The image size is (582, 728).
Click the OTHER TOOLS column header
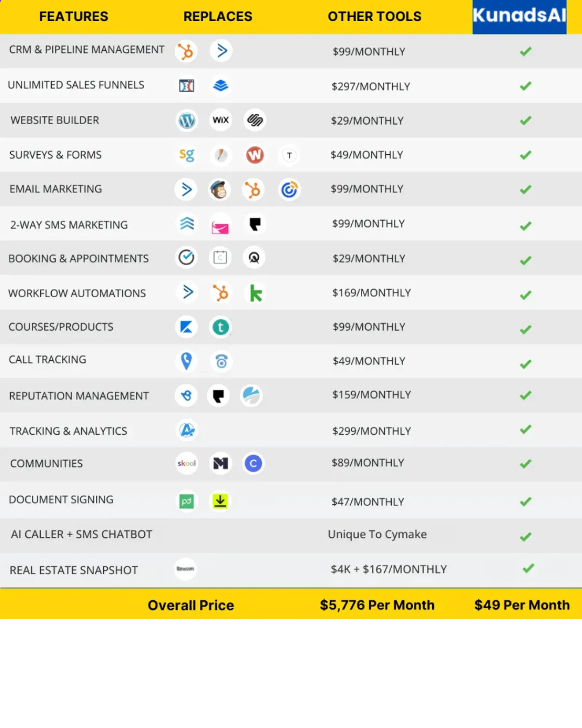point(375,16)
